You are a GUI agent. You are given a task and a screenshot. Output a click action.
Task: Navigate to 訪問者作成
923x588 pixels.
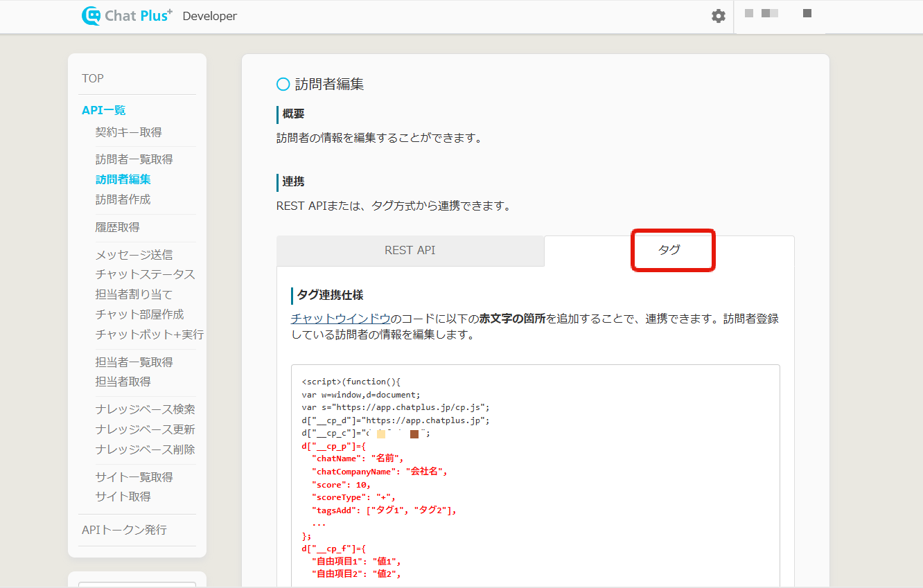pyautogui.click(x=123, y=199)
